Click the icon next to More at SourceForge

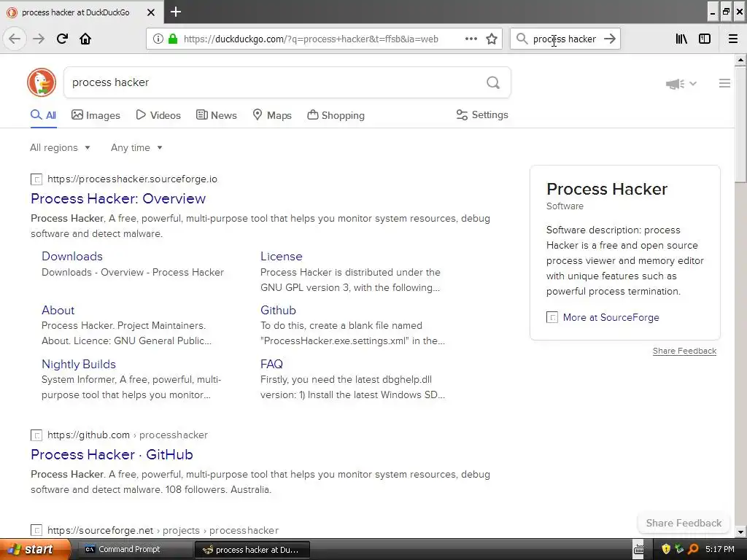pos(551,318)
